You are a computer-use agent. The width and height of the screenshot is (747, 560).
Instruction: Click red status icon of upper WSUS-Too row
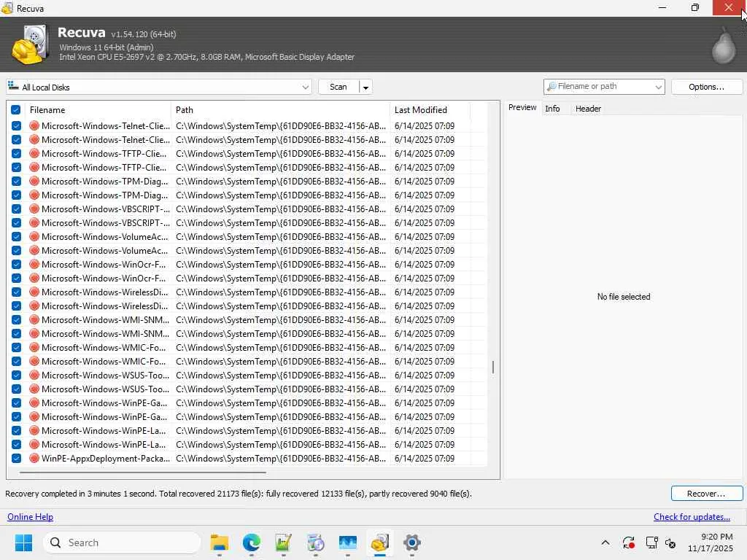[34, 375]
